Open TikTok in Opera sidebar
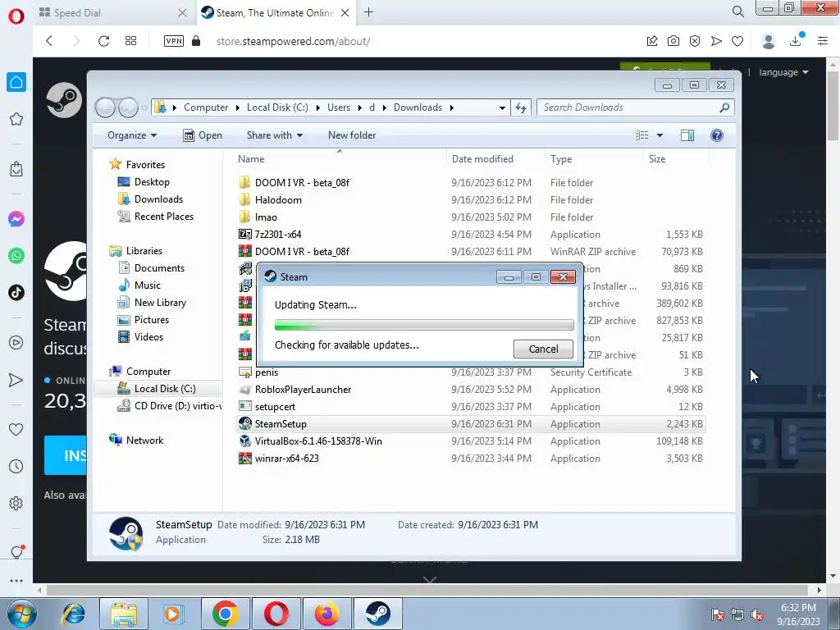 click(x=16, y=292)
